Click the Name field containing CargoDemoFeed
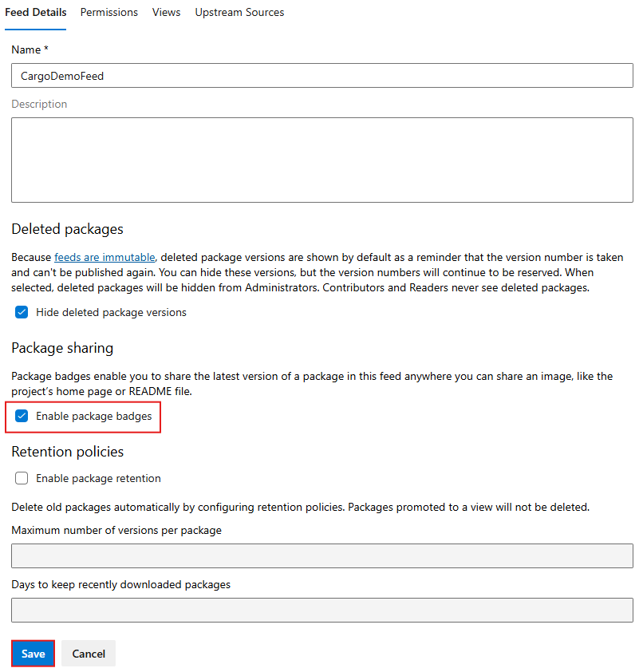 [319, 75]
